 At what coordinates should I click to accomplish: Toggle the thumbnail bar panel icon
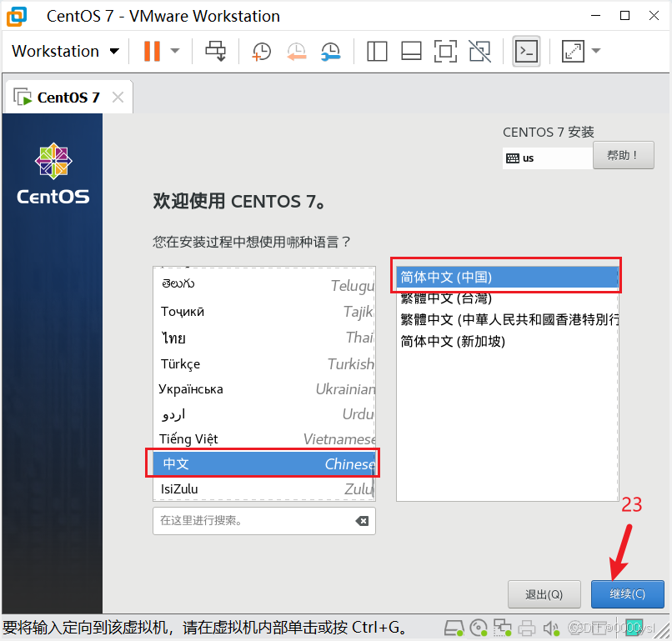(411, 51)
